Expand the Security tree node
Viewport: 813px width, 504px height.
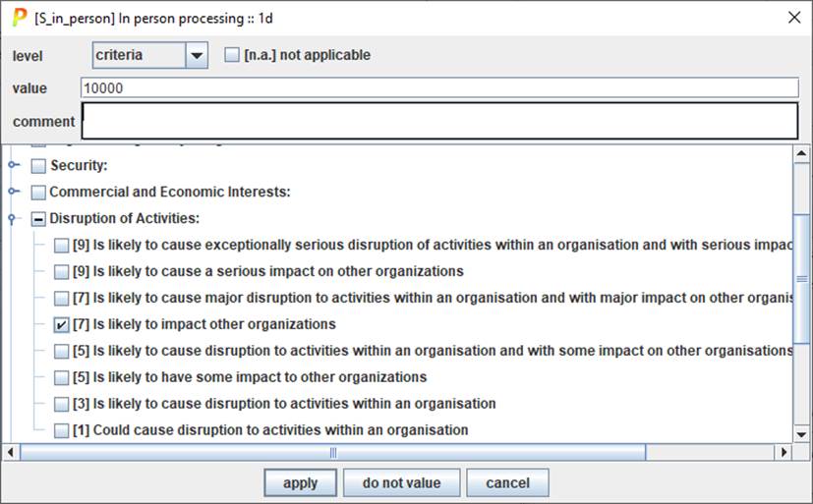(13, 165)
